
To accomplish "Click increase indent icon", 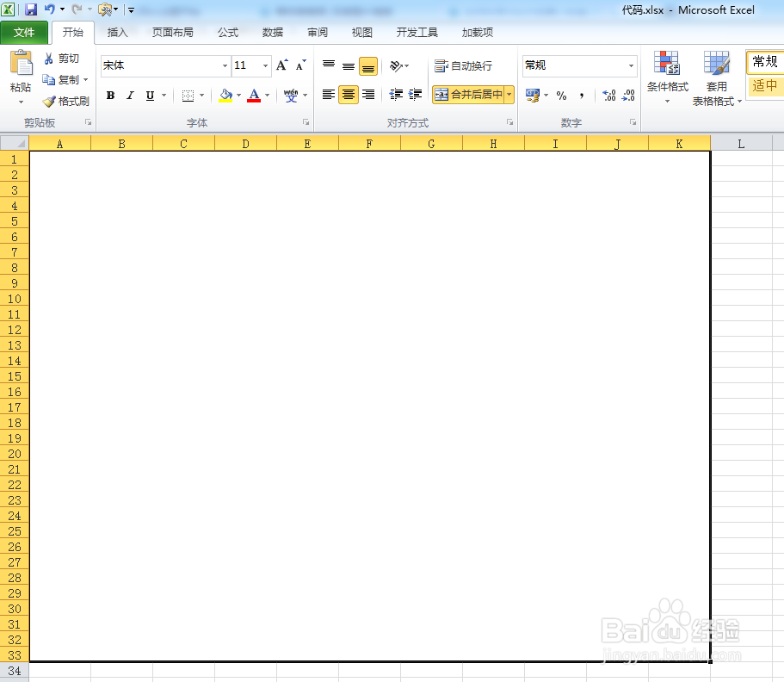I will coord(415,94).
